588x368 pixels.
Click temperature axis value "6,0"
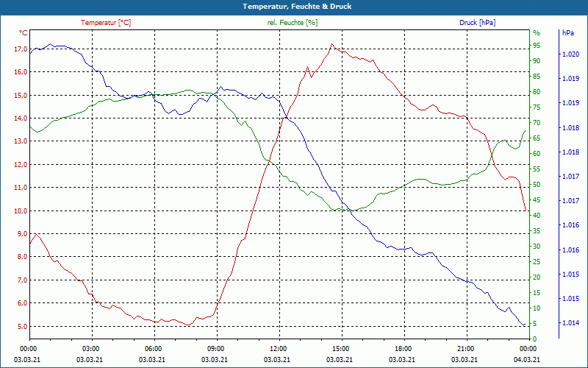[22, 303]
